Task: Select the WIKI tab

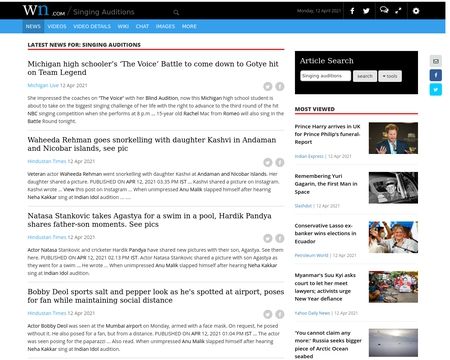Action: click(x=123, y=26)
